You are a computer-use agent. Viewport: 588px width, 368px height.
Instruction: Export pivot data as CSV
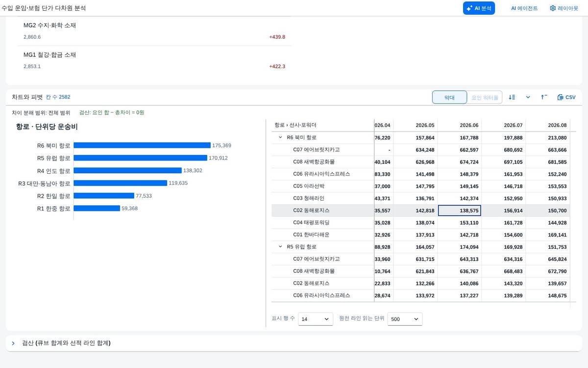(566, 97)
